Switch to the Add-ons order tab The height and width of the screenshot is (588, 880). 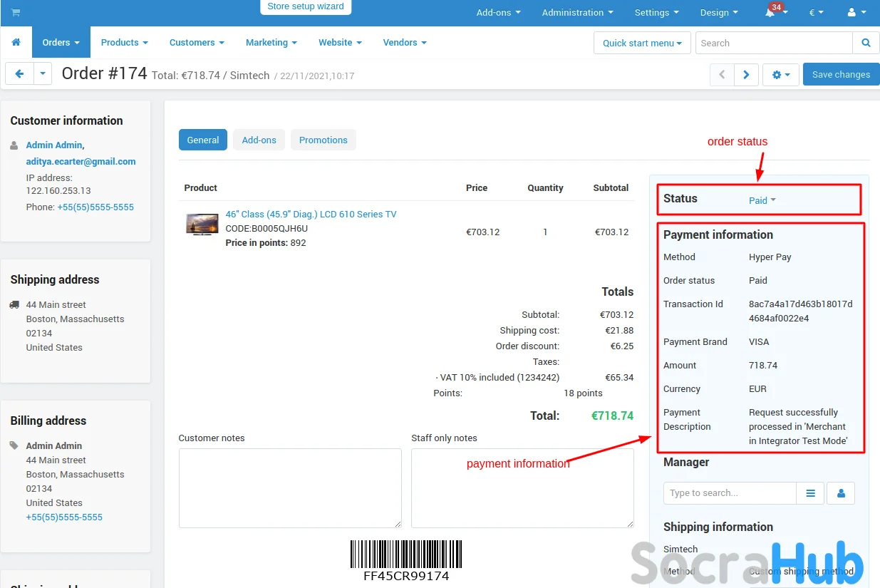259,140
